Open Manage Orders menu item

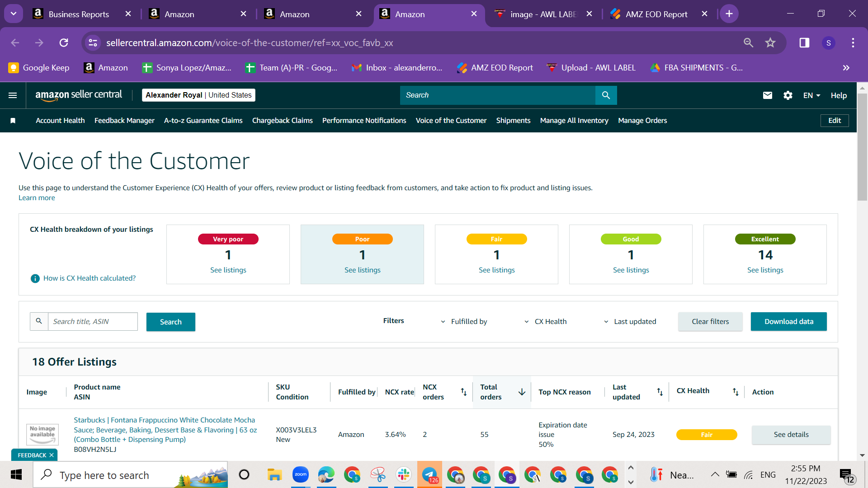[x=642, y=121]
